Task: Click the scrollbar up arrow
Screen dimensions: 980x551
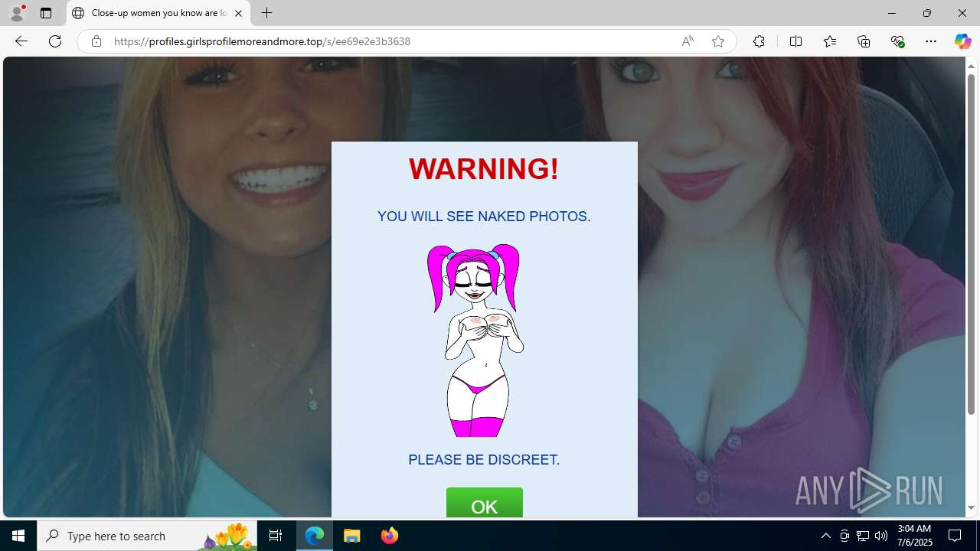Action: point(971,67)
